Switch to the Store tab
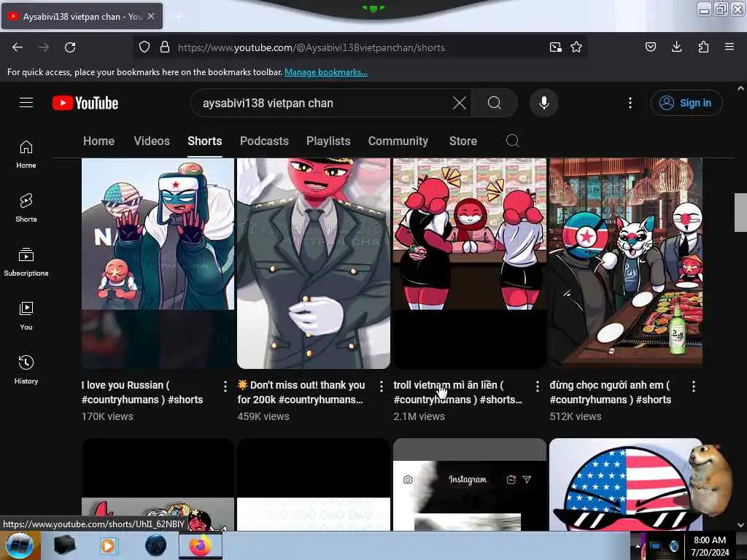 click(463, 141)
